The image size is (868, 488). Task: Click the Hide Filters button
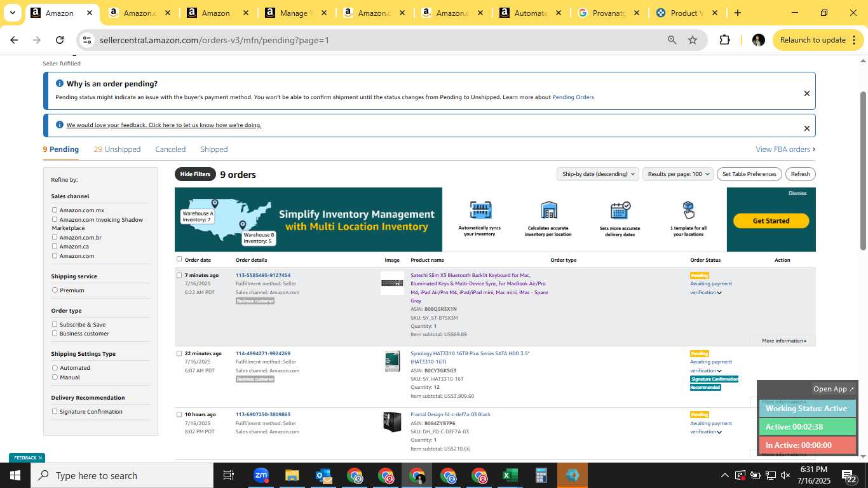coord(195,174)
